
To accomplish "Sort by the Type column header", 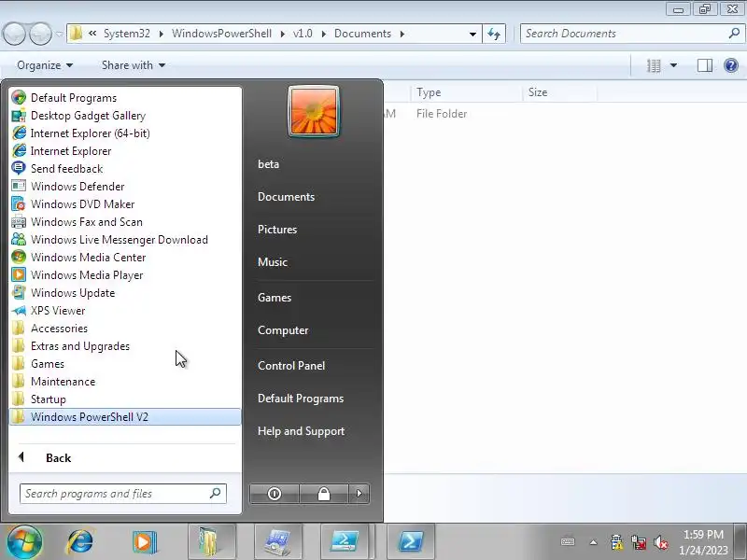I will pyautogui.click(x=466, y=91).
